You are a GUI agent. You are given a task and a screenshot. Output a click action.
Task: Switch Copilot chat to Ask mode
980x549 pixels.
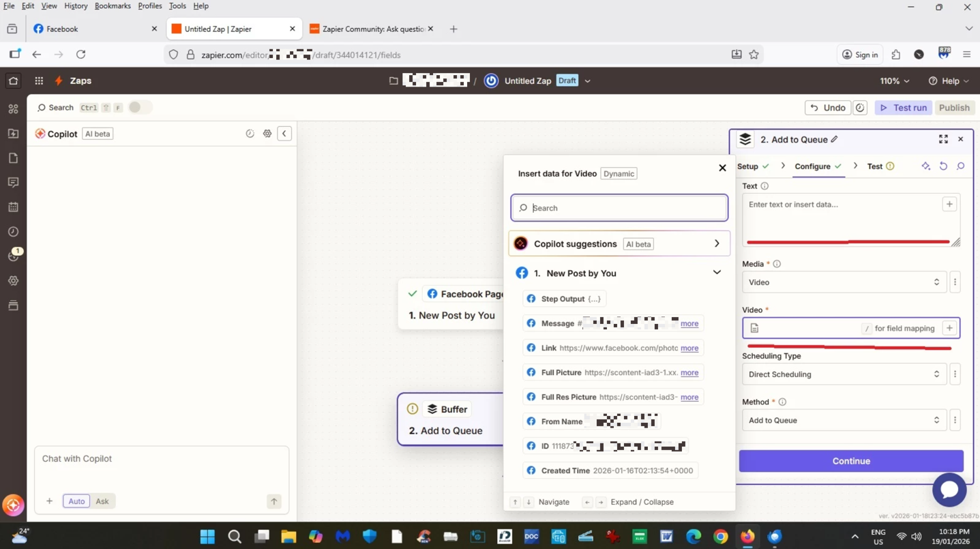(102, 501)
